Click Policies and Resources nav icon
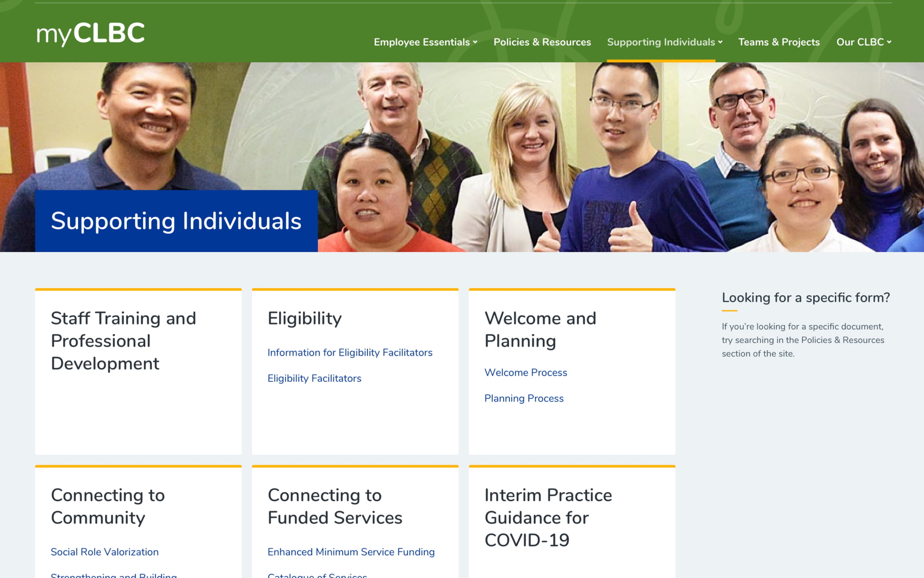 pyautogui.click(x=542, y=41)
